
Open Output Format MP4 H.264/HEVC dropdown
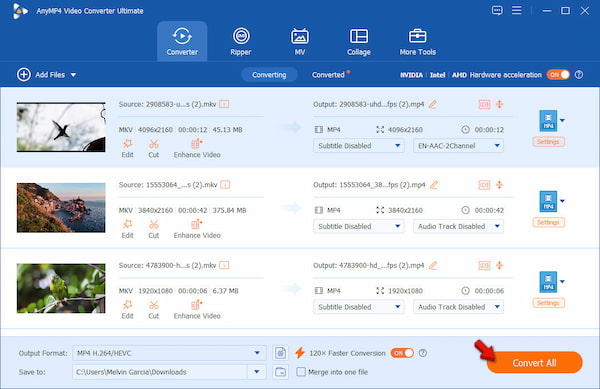tap(169, 353)
